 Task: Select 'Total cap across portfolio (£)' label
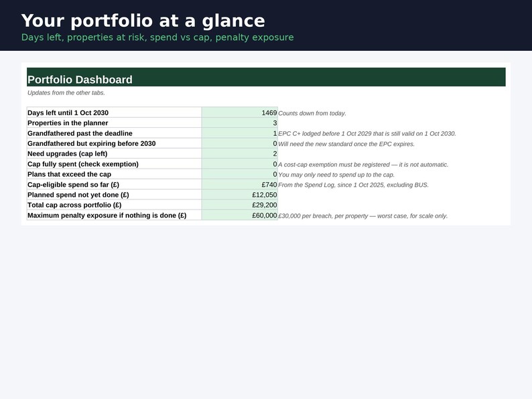114,205
